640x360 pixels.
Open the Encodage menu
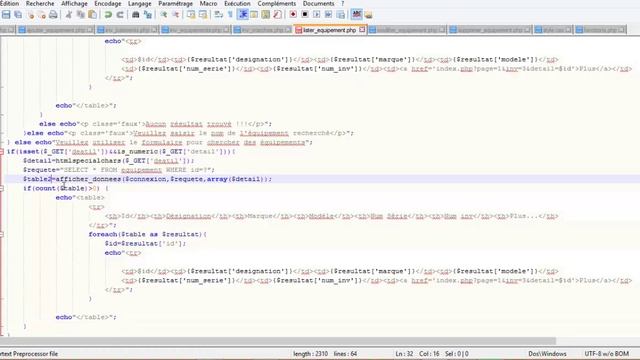108,3
